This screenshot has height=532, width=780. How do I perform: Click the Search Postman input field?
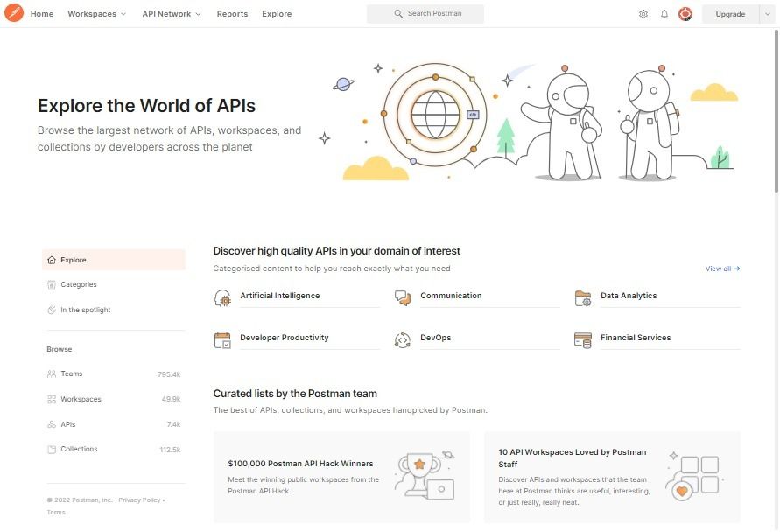(425, 14)
